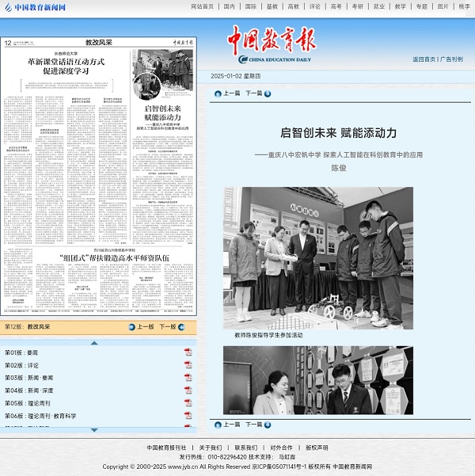
Task: Click 版权声明 footer link
Action: coord(317,447)
